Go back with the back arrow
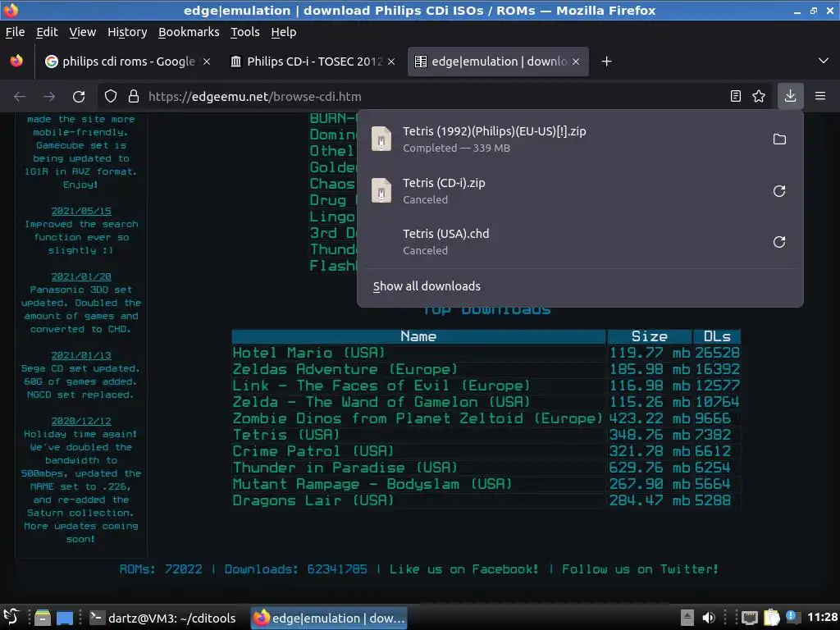Viewport: 840px width, 630px height. click(x=20, y=97)
